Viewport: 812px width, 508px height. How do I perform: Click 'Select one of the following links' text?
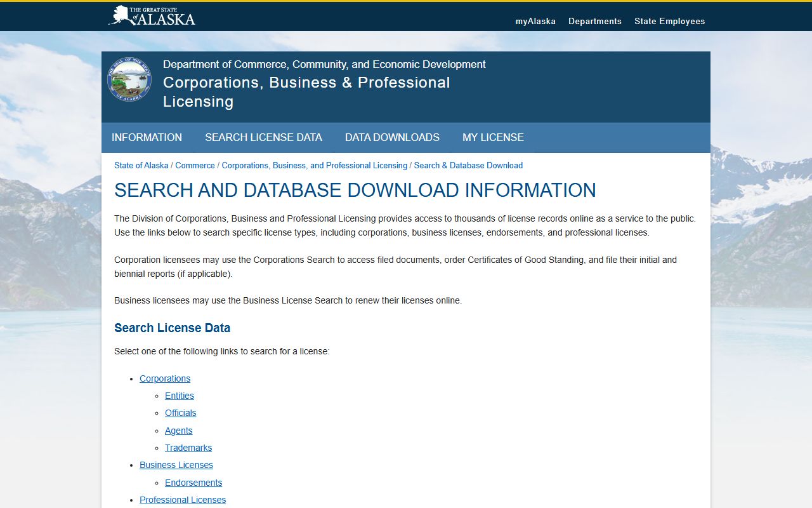pyautogui.click(x=222, y=351)
